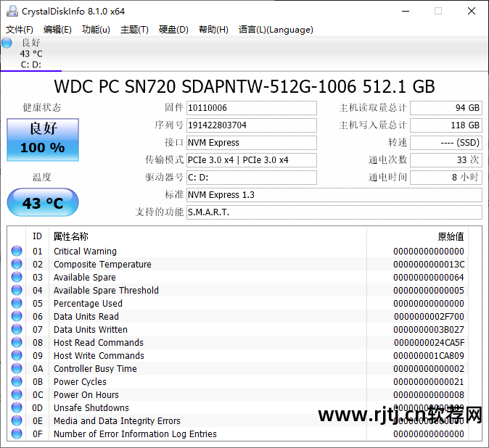Click the rotation rate field ---- (SSD)
This screenshot has width=489, height=448.
pyautogui.click(x=446, y=143)
